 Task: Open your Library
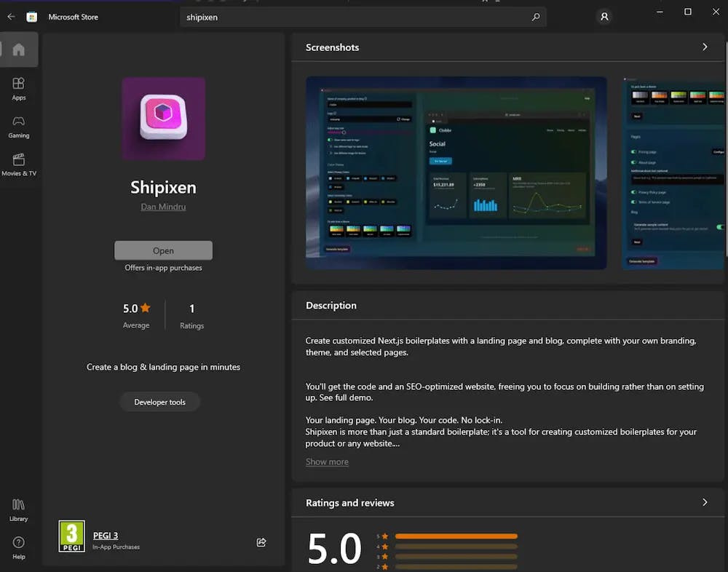19,509
